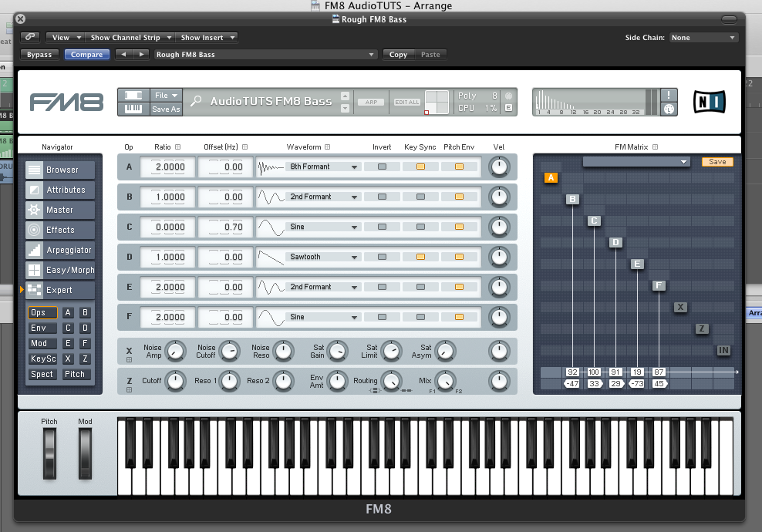Click the magnifier search icon beside preset name
Image resolution: width=762 pixels, height=532 pixels.
tap(196, 101)
